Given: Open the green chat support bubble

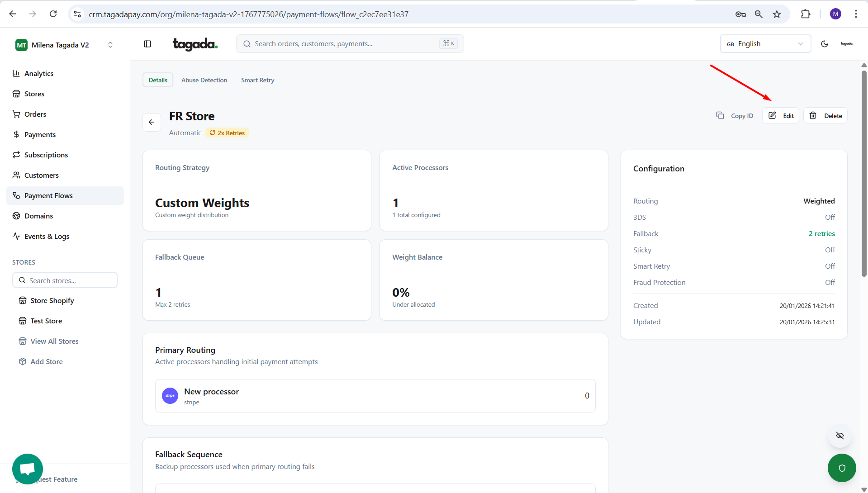Looking at the screenshot, I should [x=28, y=469].
